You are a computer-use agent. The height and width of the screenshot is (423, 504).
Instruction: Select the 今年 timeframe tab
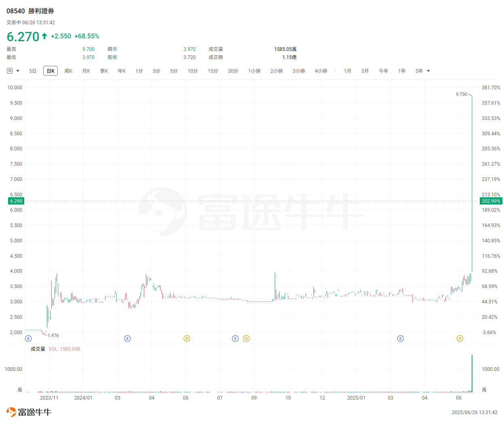383,71
